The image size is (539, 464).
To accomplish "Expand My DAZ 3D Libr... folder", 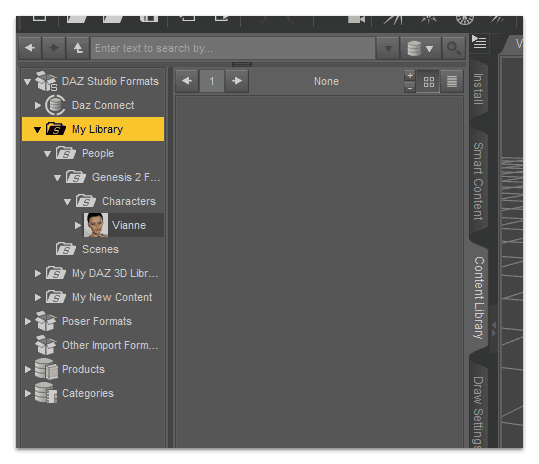I will [x=37, y=273].
